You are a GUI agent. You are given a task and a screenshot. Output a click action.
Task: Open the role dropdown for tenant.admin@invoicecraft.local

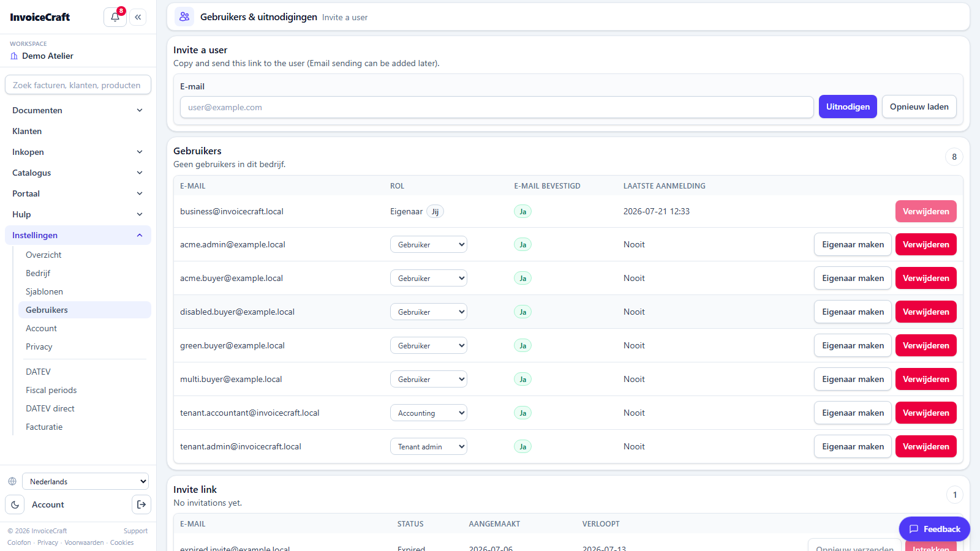428,446
